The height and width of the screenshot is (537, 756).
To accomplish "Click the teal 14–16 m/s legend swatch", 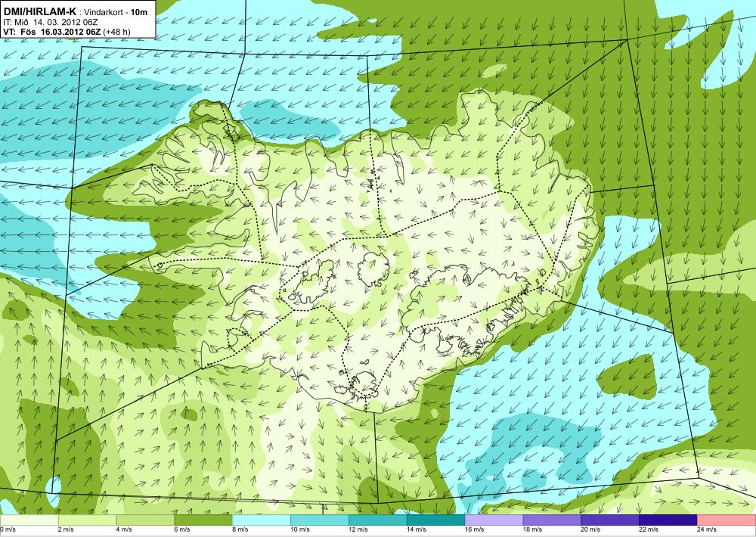I will click(x=436, y=520).
